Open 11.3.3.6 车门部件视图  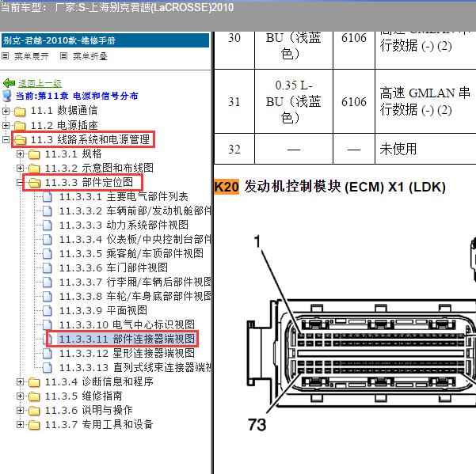tap(113, 267)
